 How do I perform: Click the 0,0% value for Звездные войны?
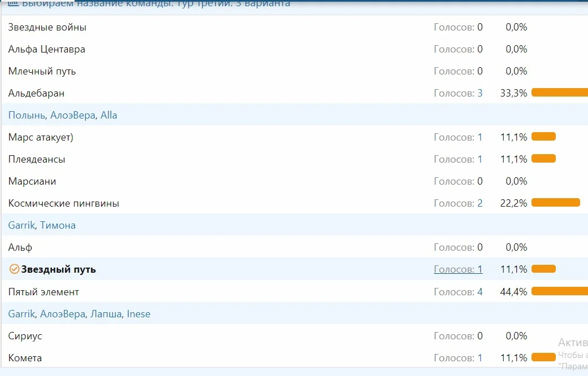(516, 27)
